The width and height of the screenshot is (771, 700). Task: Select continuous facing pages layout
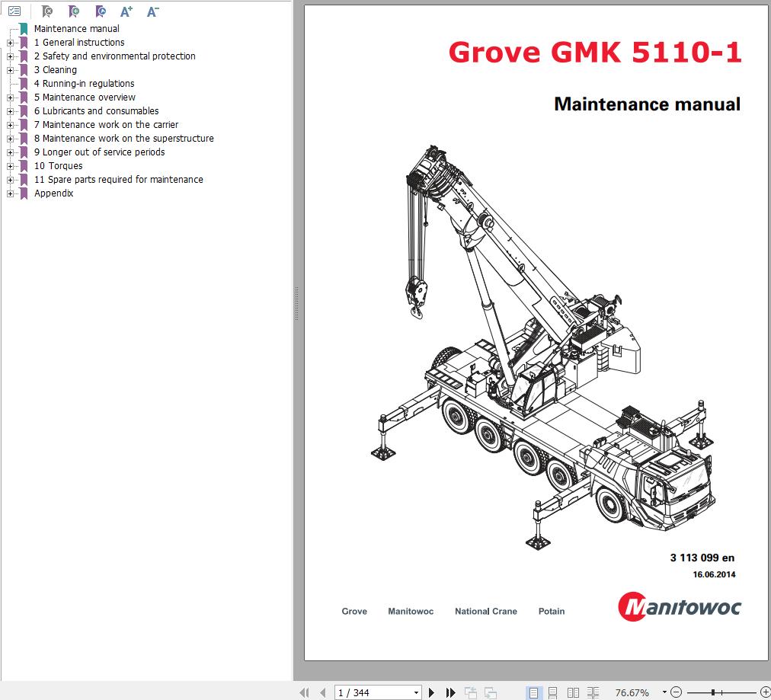click(593, 692)
